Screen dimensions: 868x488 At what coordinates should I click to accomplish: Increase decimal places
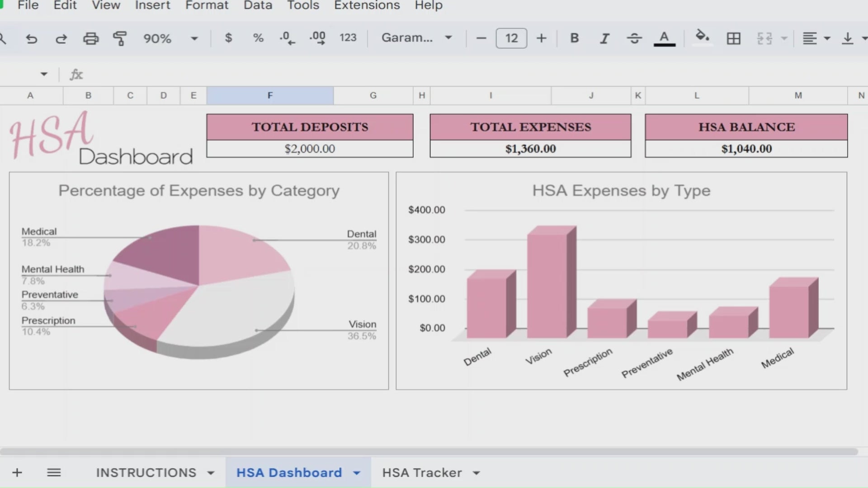[x=317, y=38]
